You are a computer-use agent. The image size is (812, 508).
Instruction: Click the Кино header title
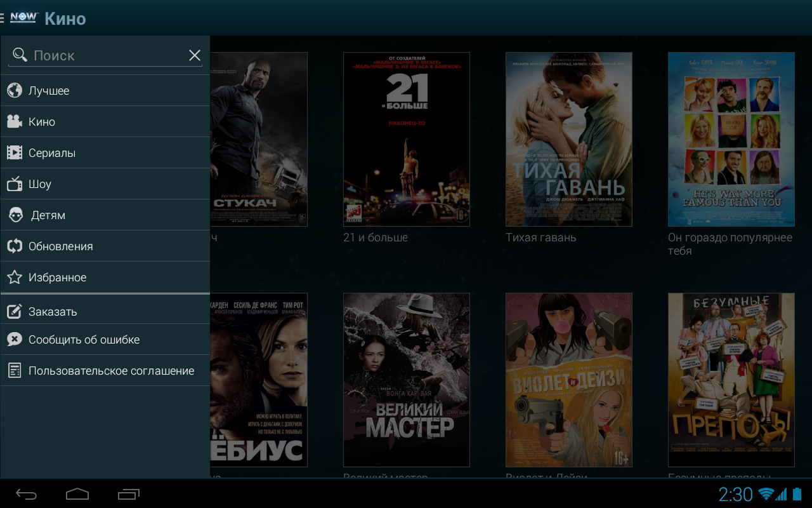click(x=65, y=18)
